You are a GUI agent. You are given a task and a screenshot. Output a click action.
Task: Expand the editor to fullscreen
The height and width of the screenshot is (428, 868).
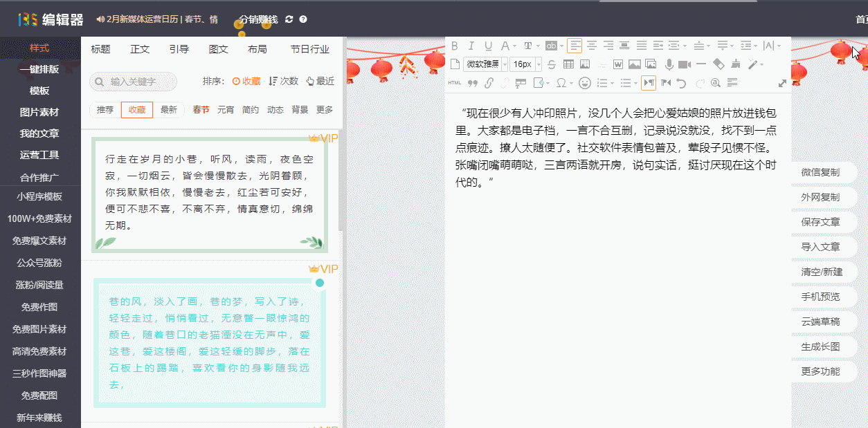(x=783, y=83)
